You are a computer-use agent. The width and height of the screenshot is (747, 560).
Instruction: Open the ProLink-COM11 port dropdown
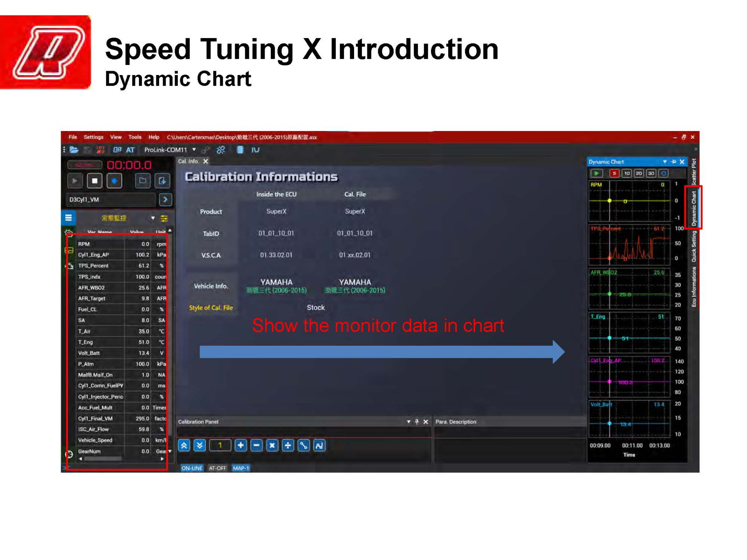(194, 150)
